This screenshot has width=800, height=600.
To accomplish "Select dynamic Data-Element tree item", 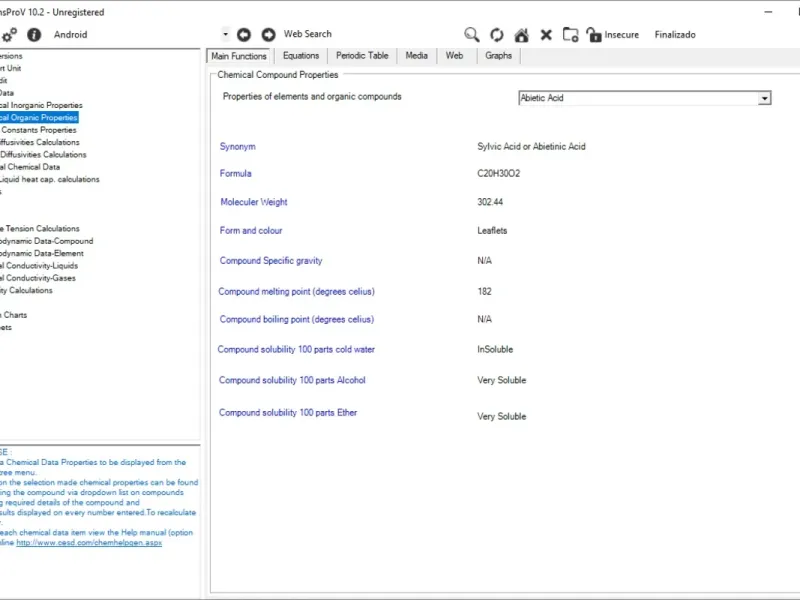I will click(x=42, y=253).
